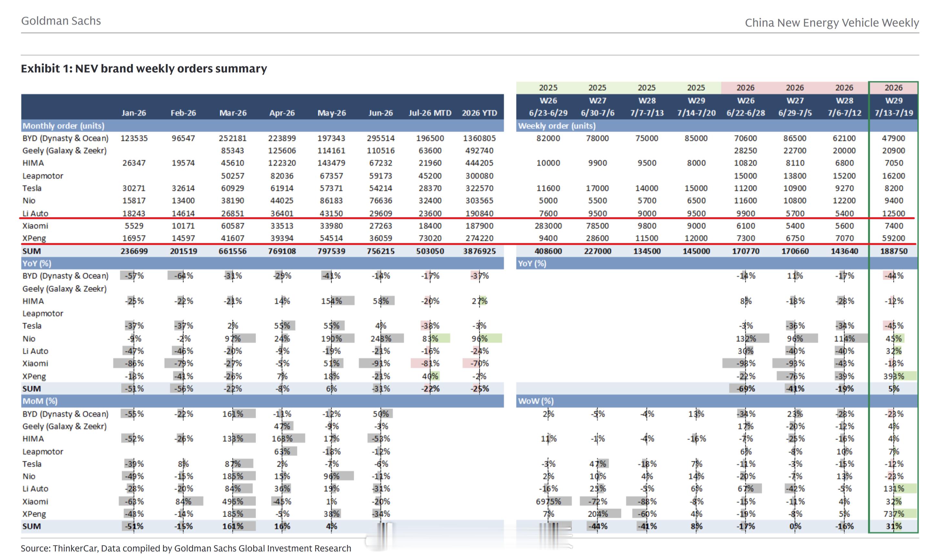Select Leapmotor's 2026 YTD value "300080"
This screenshot has height=560, width=939.
pyautogui.click(x=479, y=176)
